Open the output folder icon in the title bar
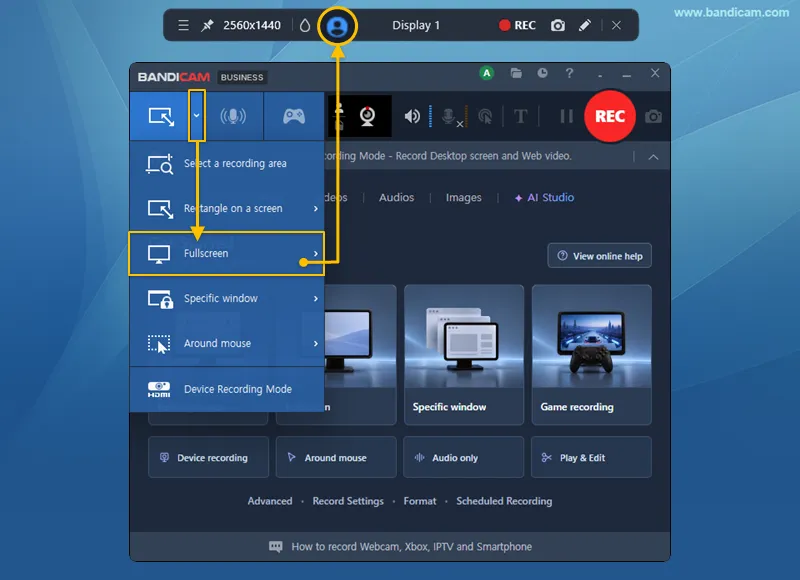800x580 pixels. pyautogui.click(x=516, y=73)
